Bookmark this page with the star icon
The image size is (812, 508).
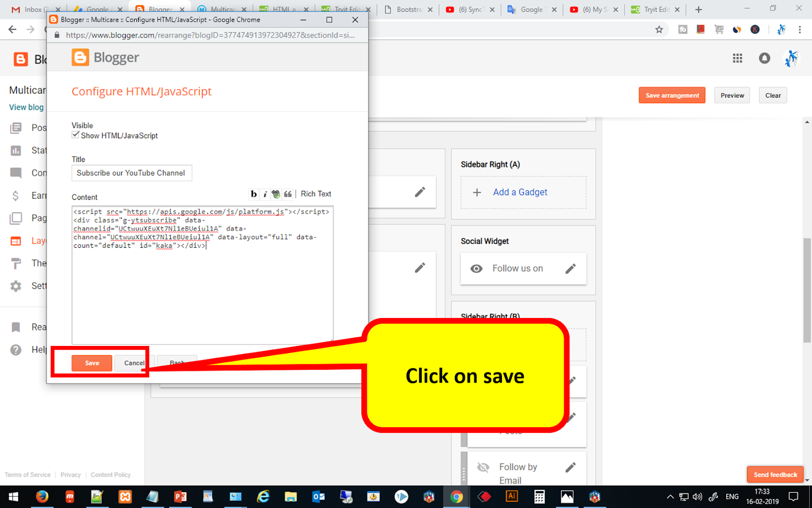[659, 29]
